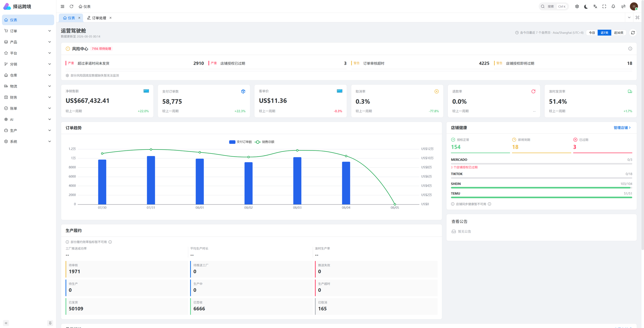The height and width of the screenshot is (328, 644).
Task: Collapse sidebar with hamburger menu icon
Action: point(62,6)
